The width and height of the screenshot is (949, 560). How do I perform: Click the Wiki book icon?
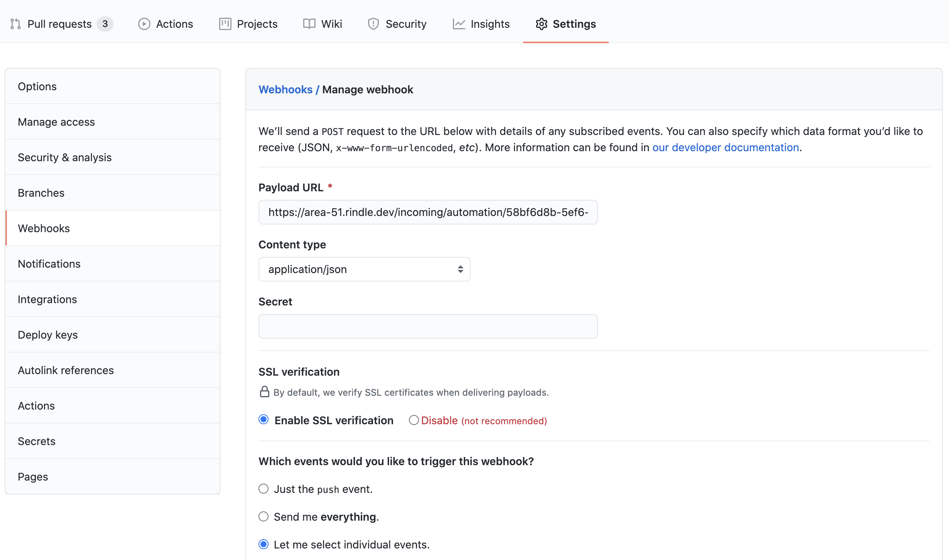(x=309, y=24)
